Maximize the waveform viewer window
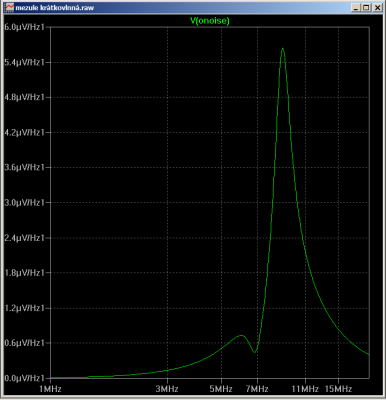This screenshot has height=400, width=386. 366,7
